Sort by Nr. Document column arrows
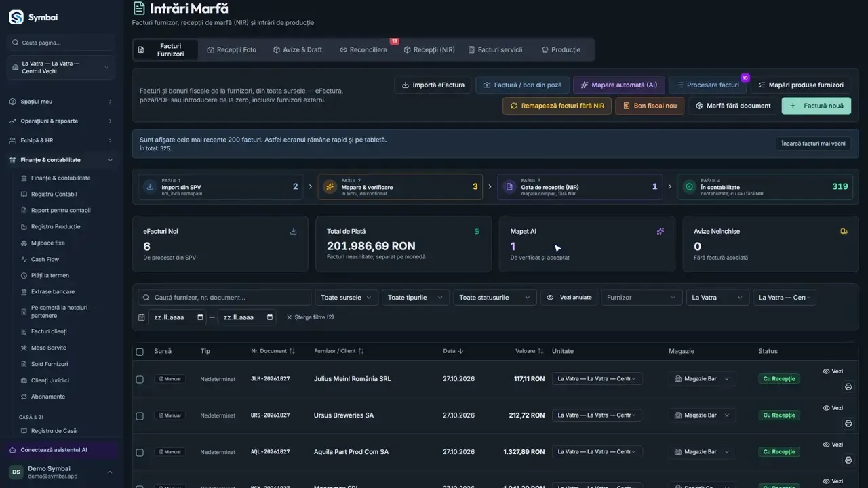This screenshot has width=868, height=488. click(x=292, y=351)
